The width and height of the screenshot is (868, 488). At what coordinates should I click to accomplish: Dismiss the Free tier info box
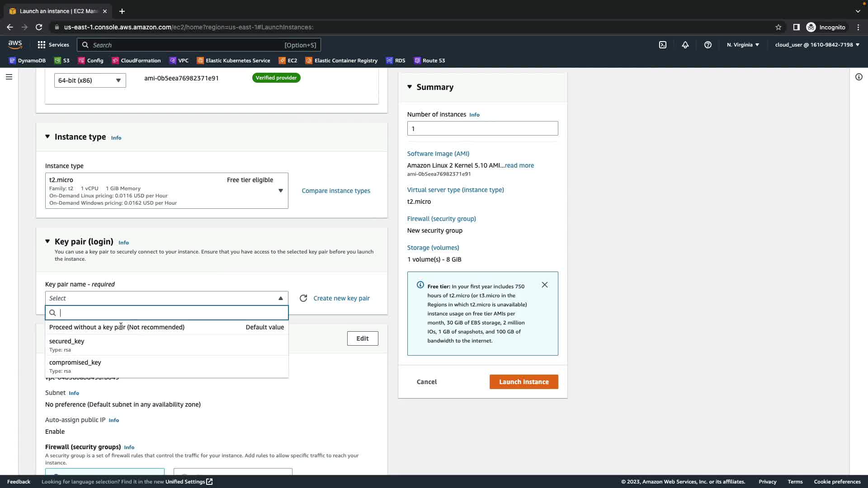point(545,285)
